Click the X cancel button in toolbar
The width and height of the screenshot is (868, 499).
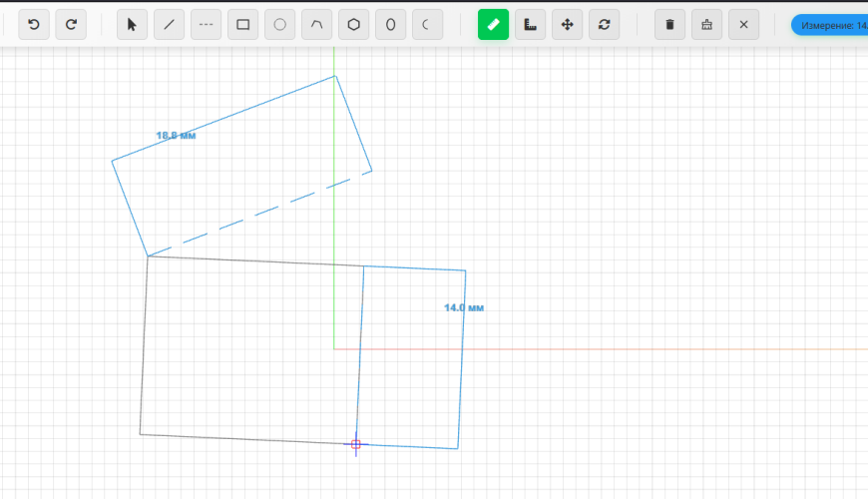(744, 24)
